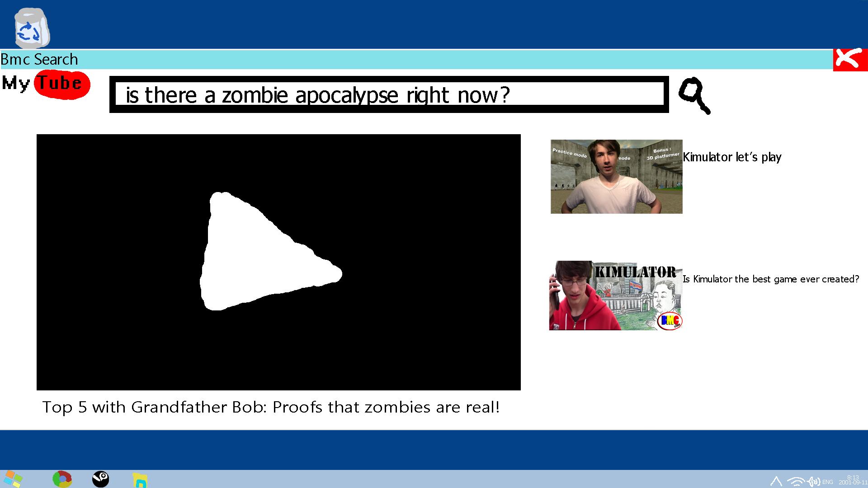Open the recycle bin on desktop
Screen dimensions: 868x488
click(x=31, y=28)
